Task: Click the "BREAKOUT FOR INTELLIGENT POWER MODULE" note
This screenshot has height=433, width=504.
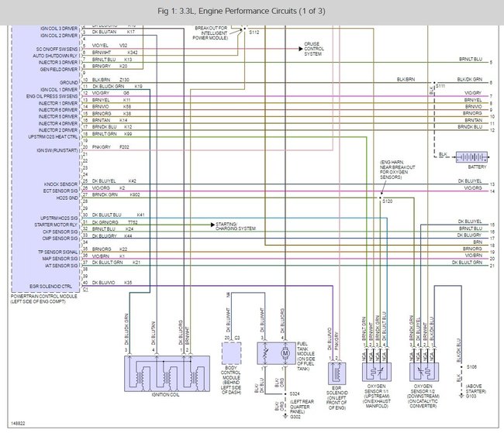Action: (211, 33)
